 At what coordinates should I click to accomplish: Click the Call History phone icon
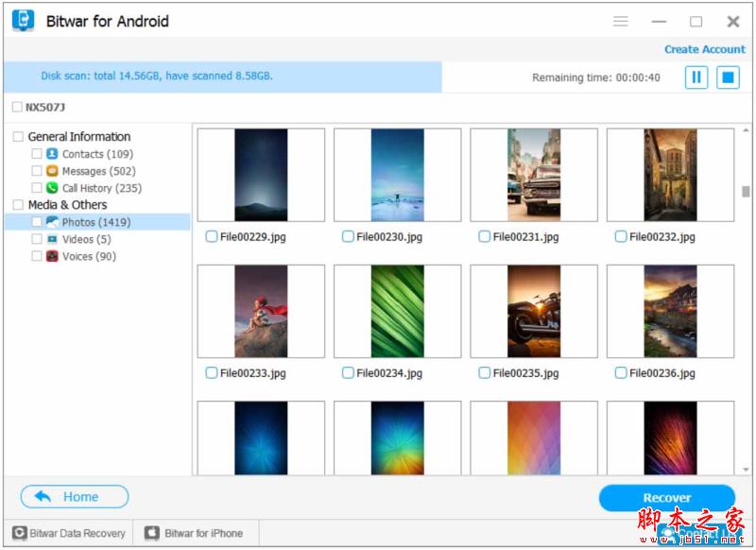52,188
